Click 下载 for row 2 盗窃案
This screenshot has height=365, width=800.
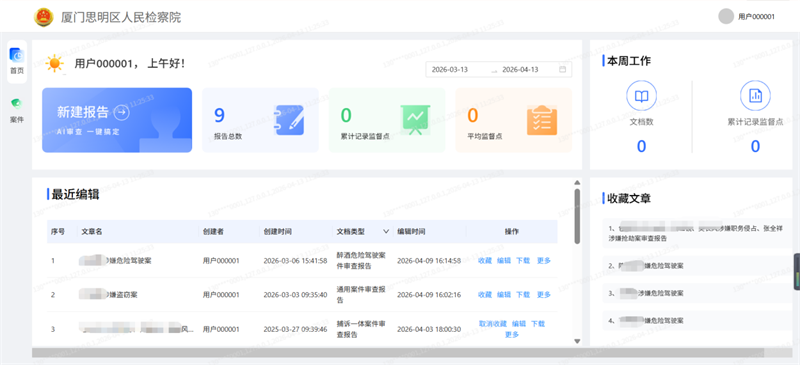tap(523, 295)
